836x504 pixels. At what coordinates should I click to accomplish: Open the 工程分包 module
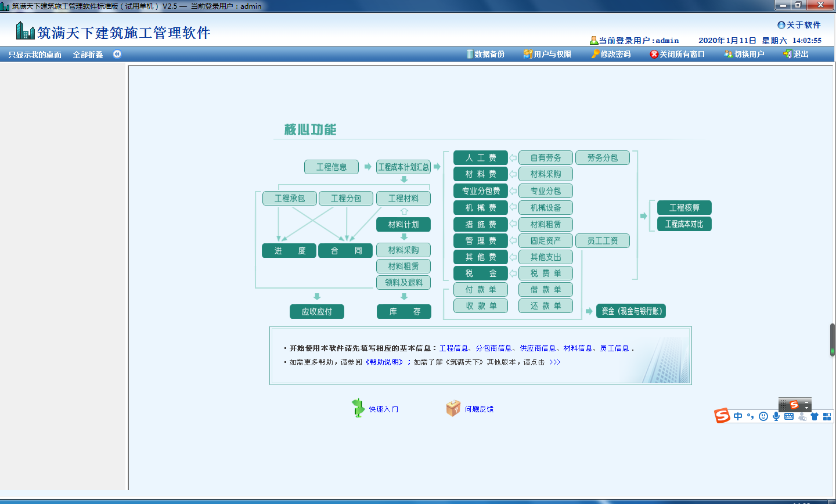pyautogui.click(x=346, y=199)
